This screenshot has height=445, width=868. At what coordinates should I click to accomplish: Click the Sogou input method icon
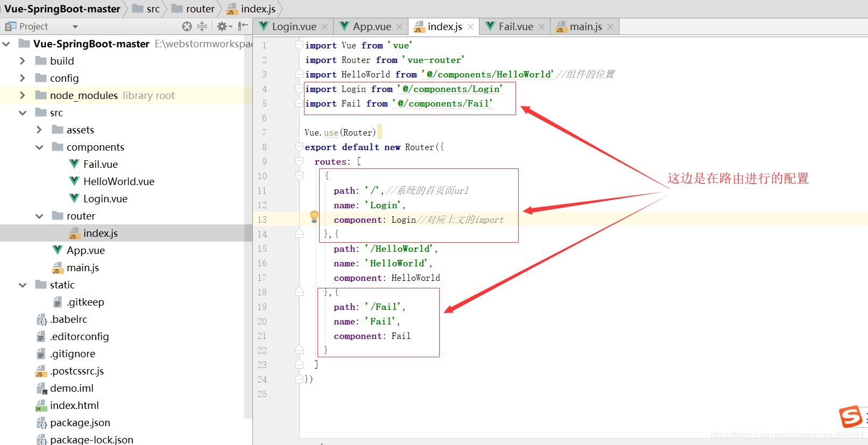(851, 416)
